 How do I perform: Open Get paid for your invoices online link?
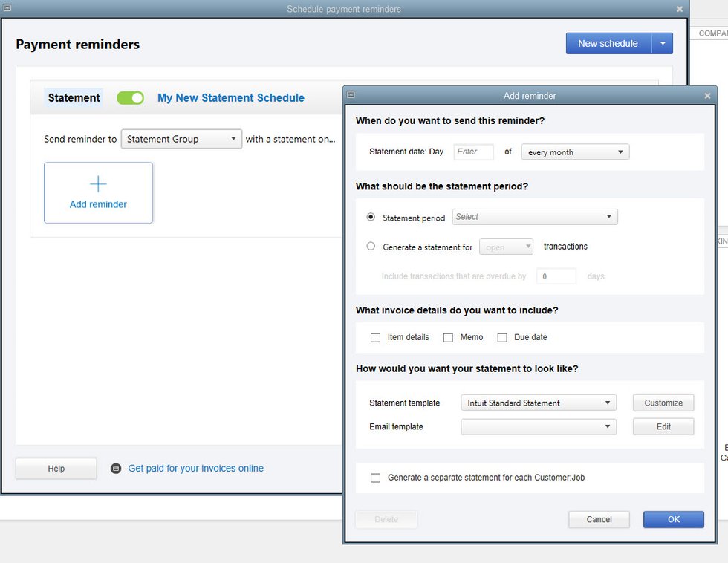195,469
